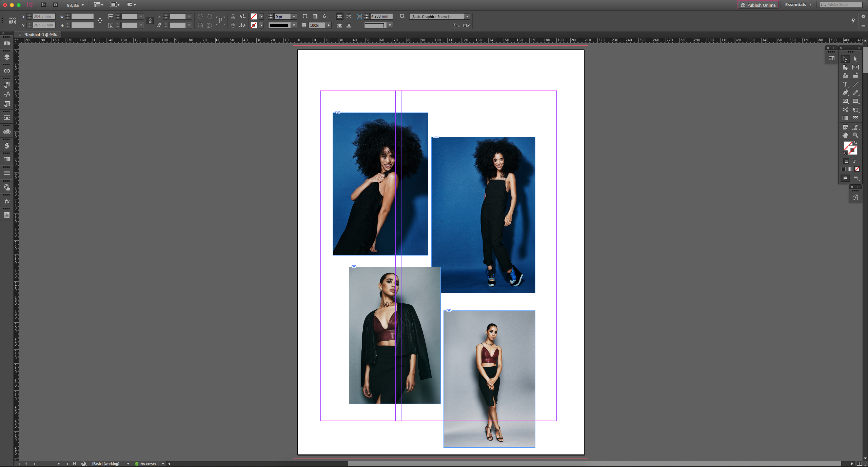Select the Scissors tool

pyautogui.click(x=845, y=110)
